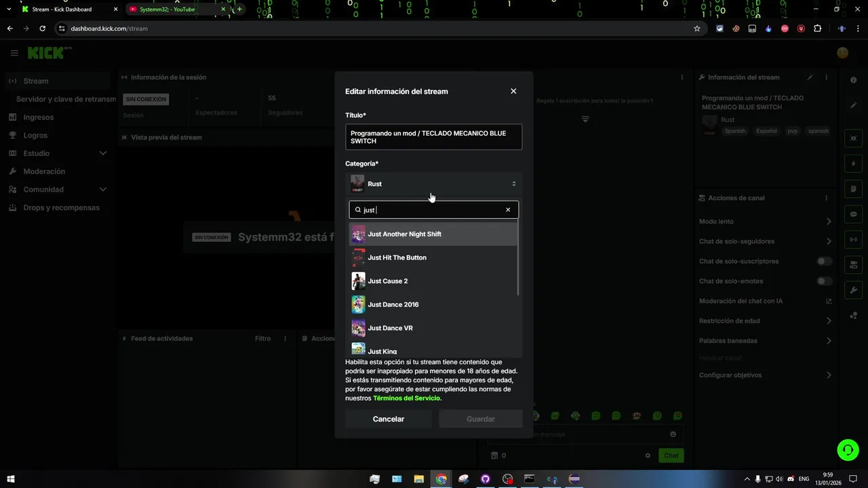This screenshot has width=868, height=488.
Task: Go to Logros in the sidebar
Action: [x=56, y=136]
